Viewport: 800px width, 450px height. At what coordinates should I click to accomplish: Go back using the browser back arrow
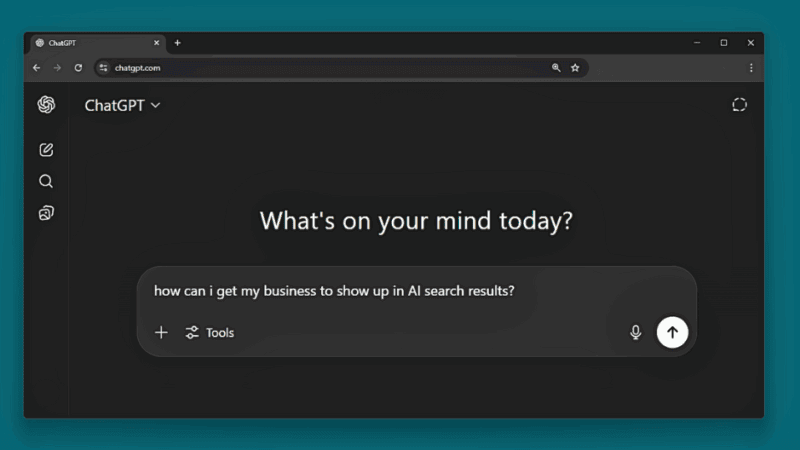click(37, 68)
